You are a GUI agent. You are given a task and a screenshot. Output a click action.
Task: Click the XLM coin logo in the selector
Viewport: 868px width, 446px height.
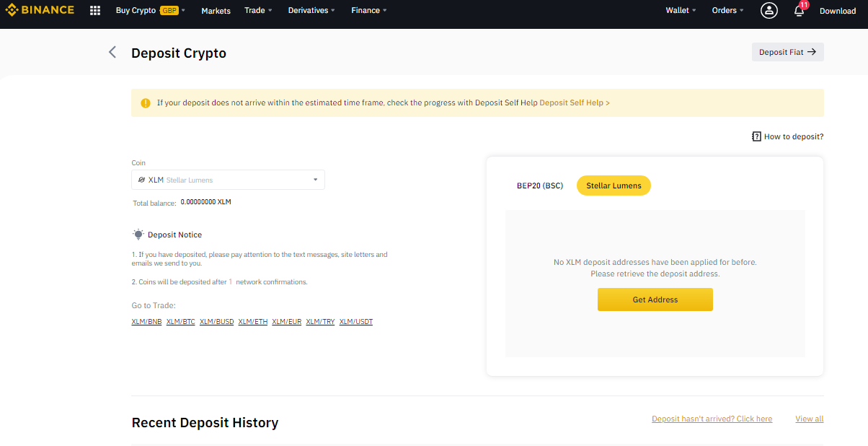(142, 180)
